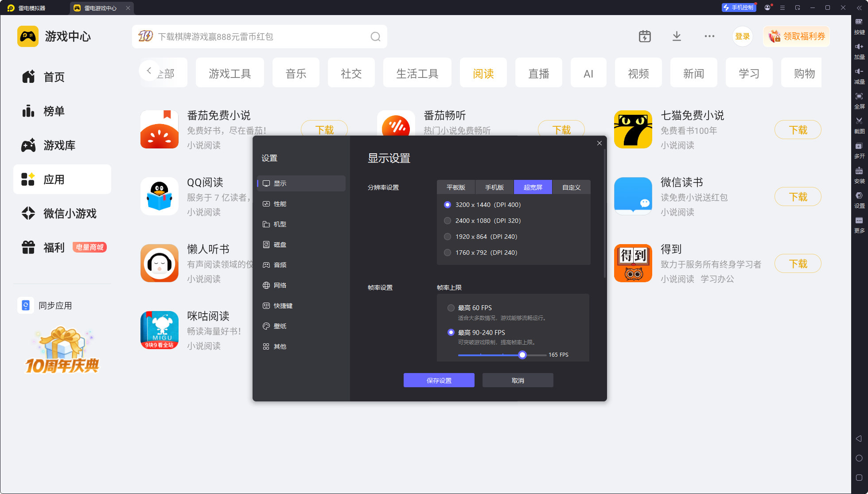
Task: Choose the 1920 x 864 resolution radio
Action: point(448,237)
